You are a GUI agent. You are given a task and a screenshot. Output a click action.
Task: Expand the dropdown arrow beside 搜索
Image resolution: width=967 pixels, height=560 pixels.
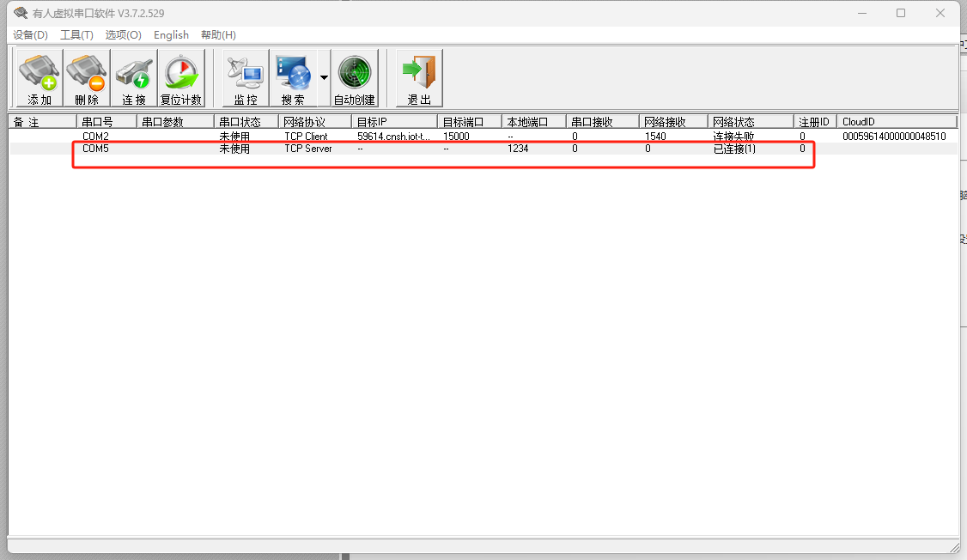(324, 77)
